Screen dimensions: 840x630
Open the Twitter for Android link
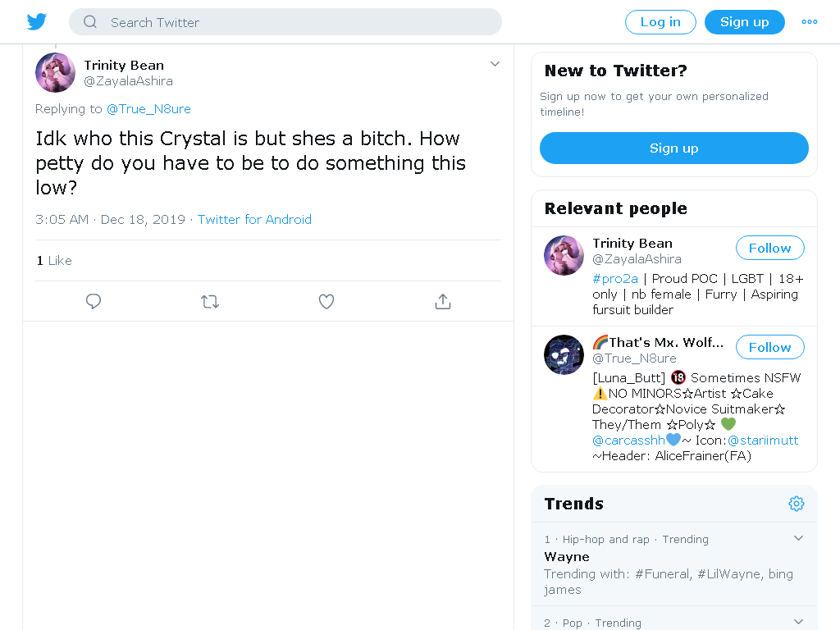coord(254,220)
